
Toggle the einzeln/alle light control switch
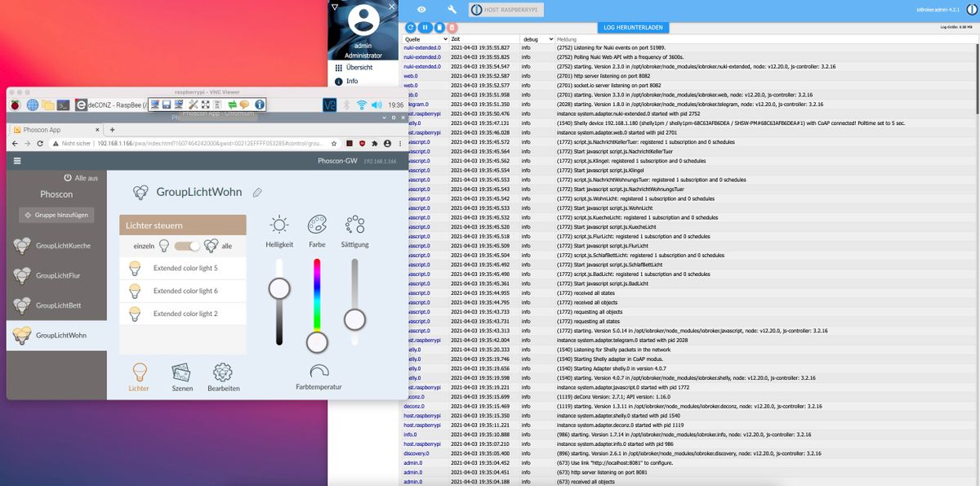point(187,245)
